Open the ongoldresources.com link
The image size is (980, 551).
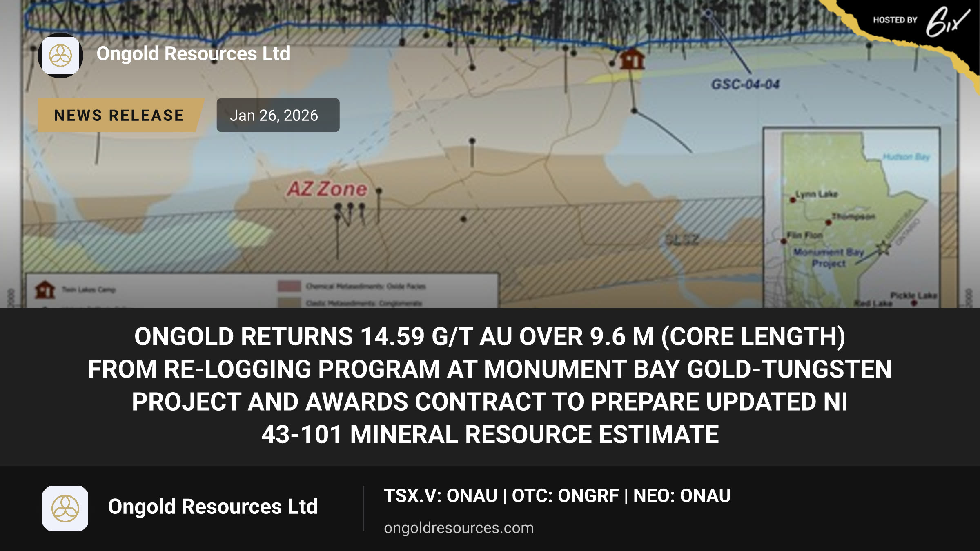coord(459,528)
